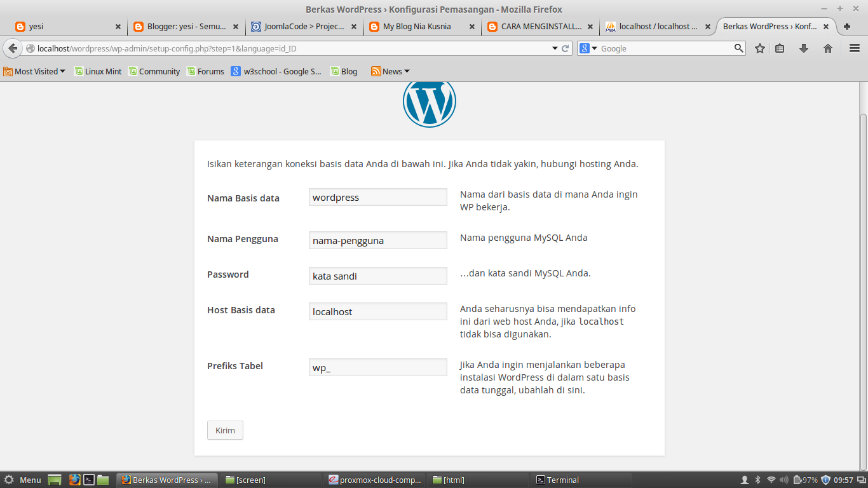Switch to the My Blog Nia Kusnia tab
The image size is (868, 488).
(x=416, y=27)
